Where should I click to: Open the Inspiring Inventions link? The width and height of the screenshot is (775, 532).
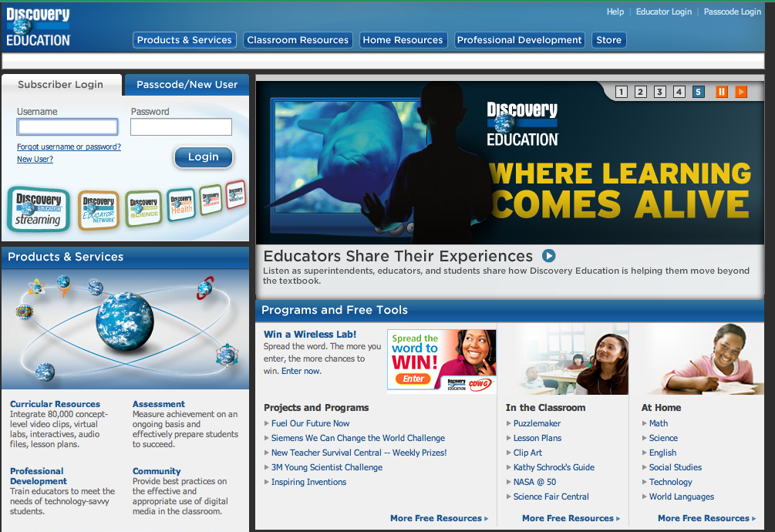pos(309,482)
